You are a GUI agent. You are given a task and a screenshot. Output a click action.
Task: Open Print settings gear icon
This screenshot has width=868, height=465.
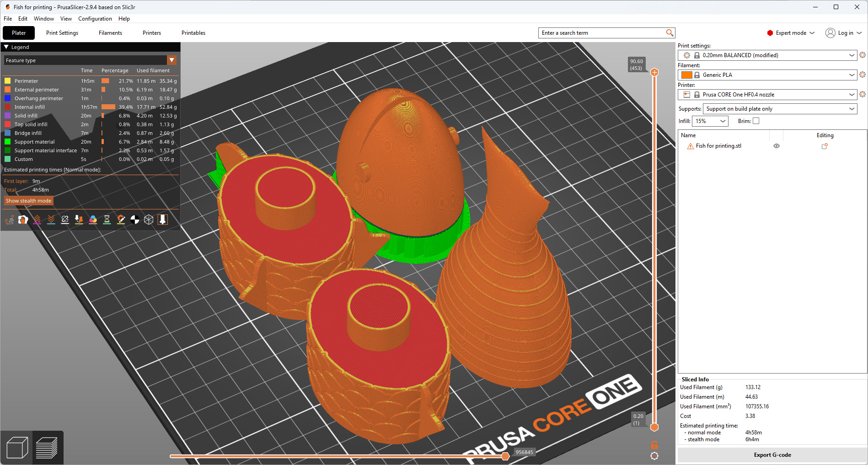[x=863, y=55]
